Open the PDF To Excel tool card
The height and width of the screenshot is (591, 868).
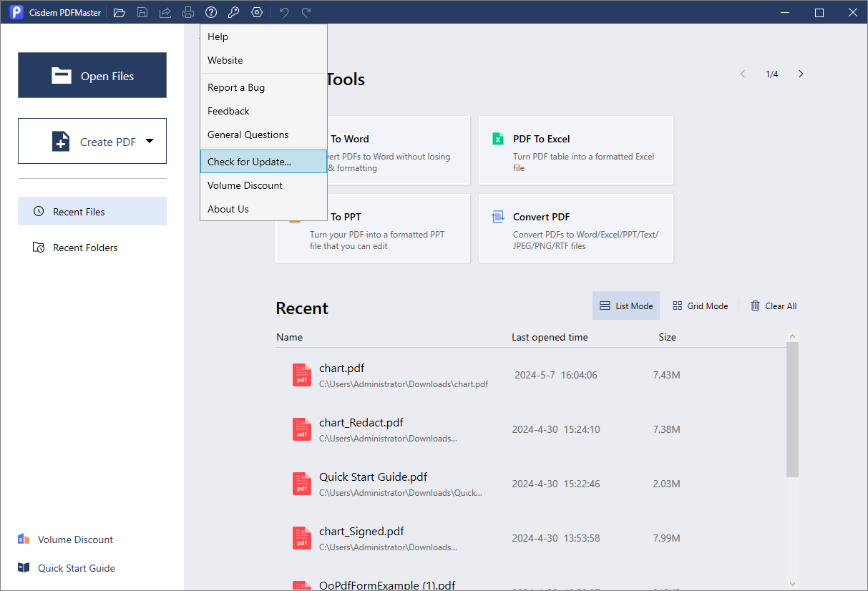tap(576, 150)
